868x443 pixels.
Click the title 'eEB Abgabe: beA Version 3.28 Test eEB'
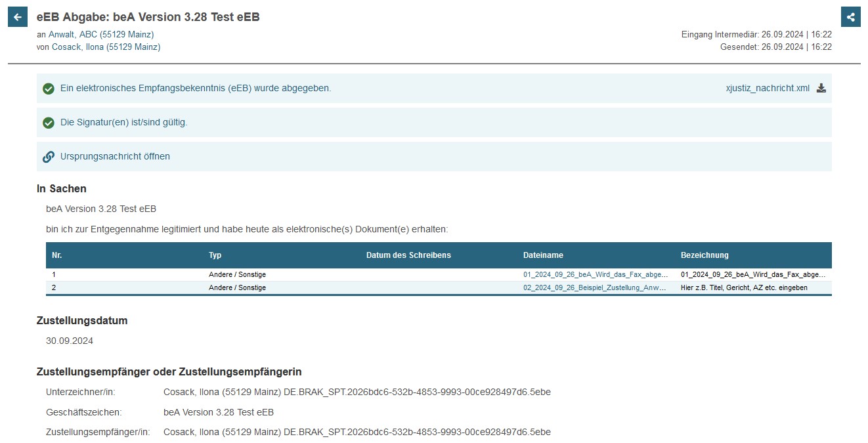[148, 17]
